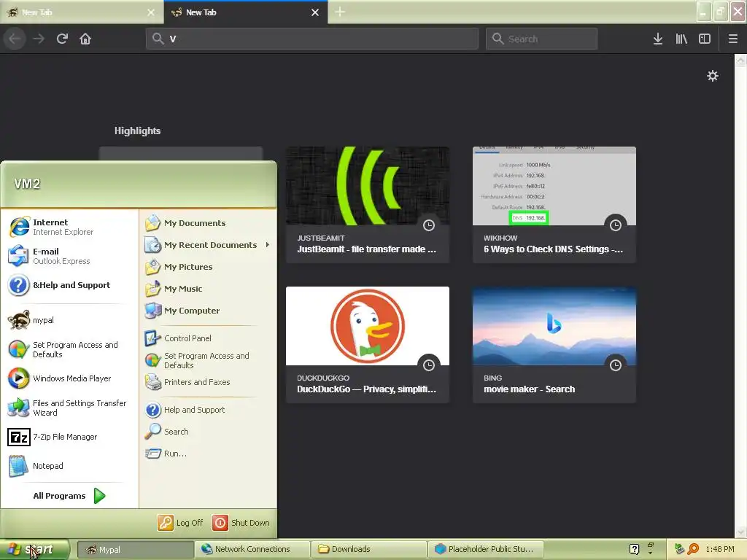Switch to the first New Tab

tap(81, 12)
